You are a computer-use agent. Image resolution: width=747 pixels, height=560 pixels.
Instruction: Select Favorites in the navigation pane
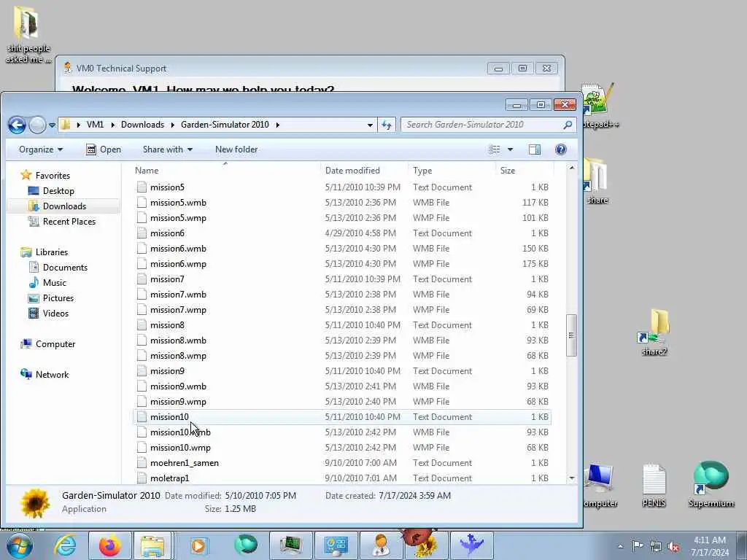pos(53,176)
